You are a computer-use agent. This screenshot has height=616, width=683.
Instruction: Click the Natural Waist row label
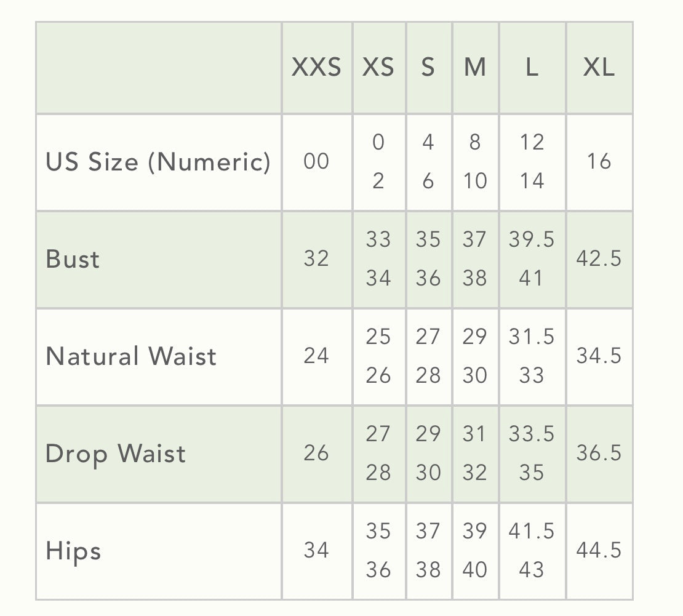(131, 356)
